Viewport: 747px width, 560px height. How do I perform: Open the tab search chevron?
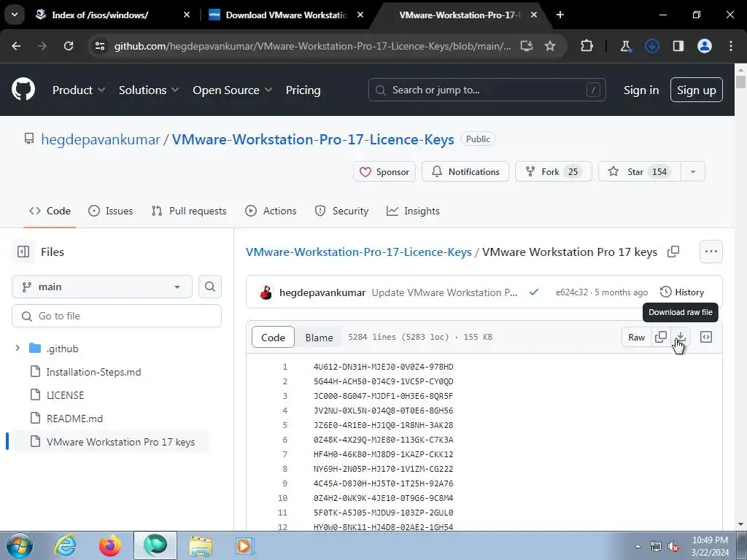(15, 15)
